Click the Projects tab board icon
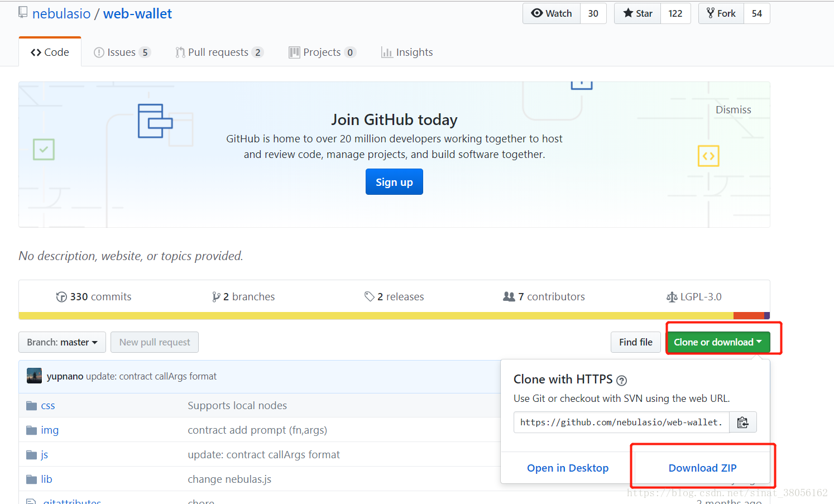Viewport: 834px width, 504px height. click(294, 52)
